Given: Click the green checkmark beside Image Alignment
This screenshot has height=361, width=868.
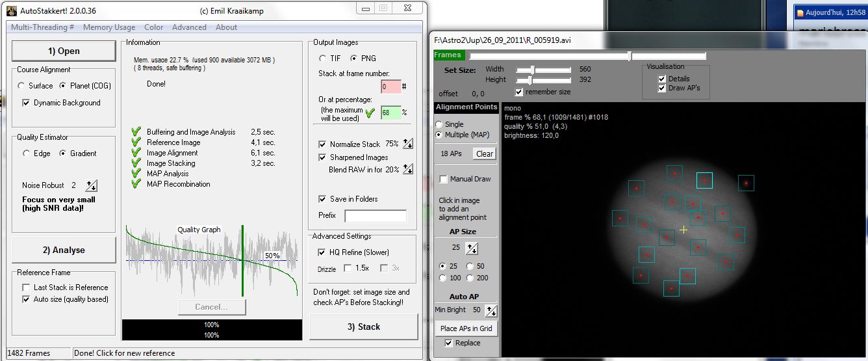Looking at the screenshot, I should [136, 153].
